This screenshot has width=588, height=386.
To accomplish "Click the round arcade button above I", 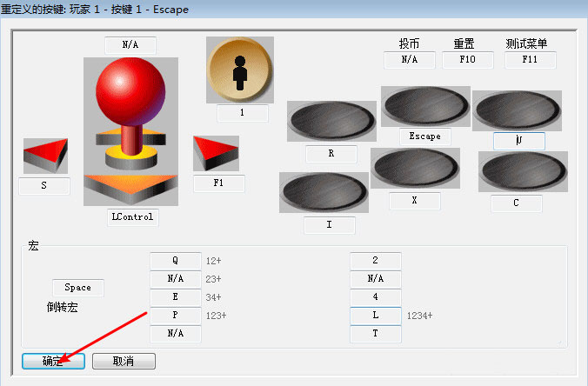I will 324,192.
